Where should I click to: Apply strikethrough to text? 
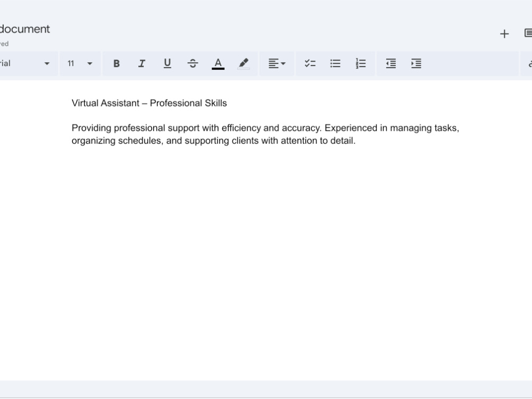[193, 63]
